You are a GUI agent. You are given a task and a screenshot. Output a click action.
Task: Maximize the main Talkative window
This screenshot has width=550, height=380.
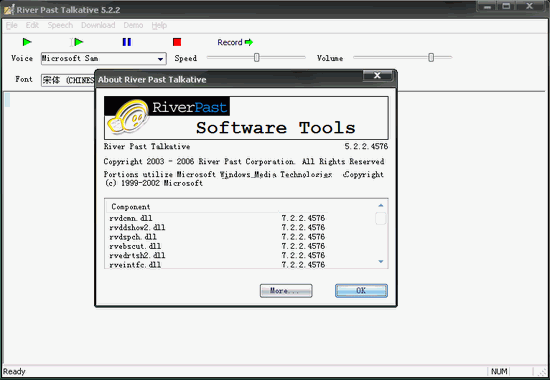(x=506, y=6)
